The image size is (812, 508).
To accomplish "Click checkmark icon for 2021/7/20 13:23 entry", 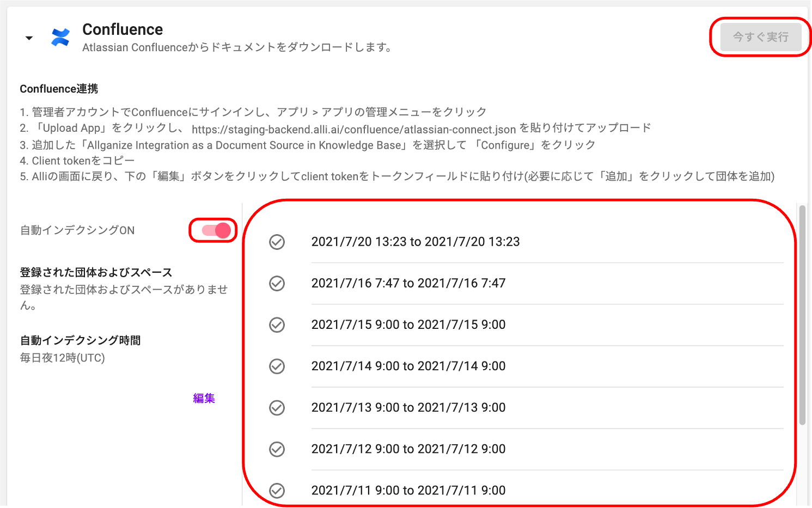I will tap(277, 242).
